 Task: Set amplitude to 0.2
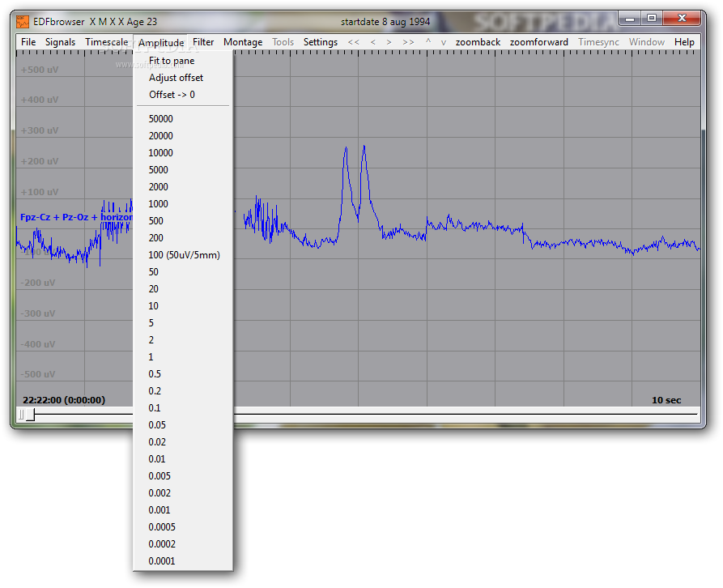click(183, 391)
